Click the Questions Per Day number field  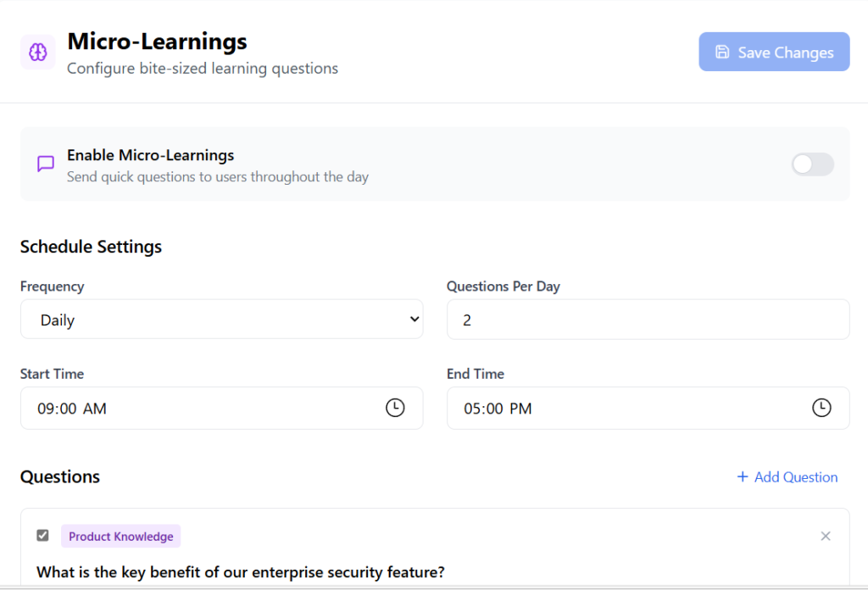[x=648, y=320]
